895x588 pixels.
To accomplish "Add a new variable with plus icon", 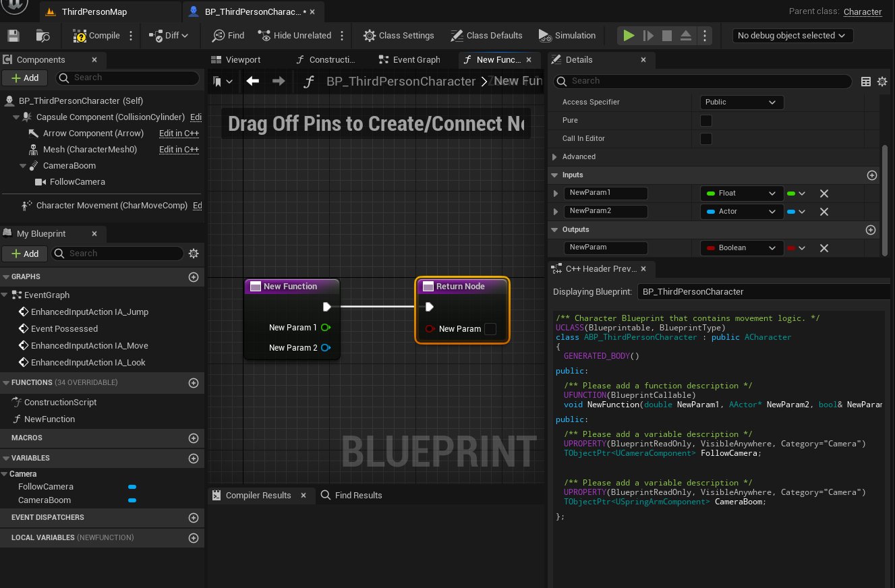I will click(x=194, y=459).
